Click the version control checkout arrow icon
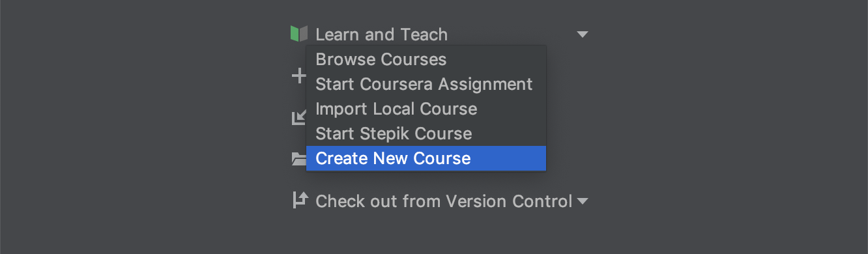868x254 pixels. (x=299, y=200)
